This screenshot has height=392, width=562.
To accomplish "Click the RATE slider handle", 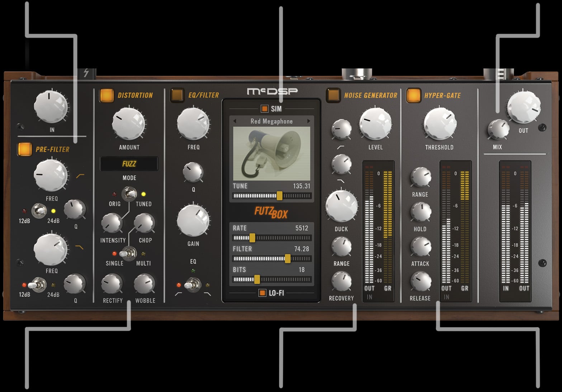I will click(252, 238).
